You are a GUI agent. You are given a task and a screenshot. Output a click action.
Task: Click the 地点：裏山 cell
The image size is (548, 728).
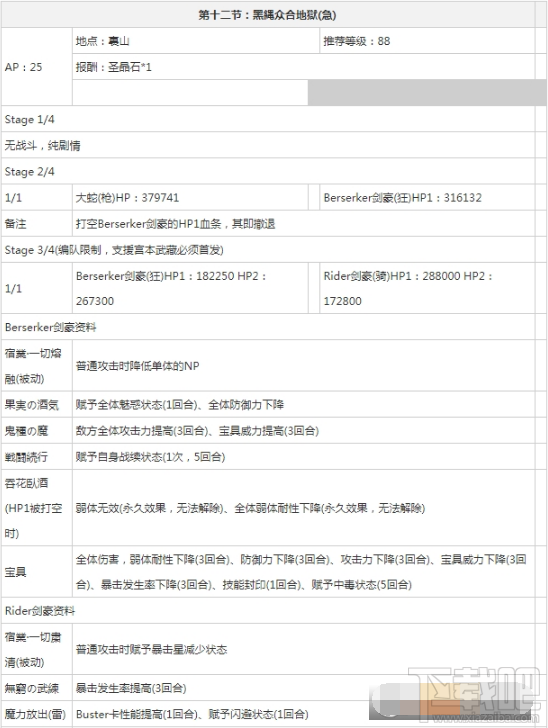[x=196, y=41]
